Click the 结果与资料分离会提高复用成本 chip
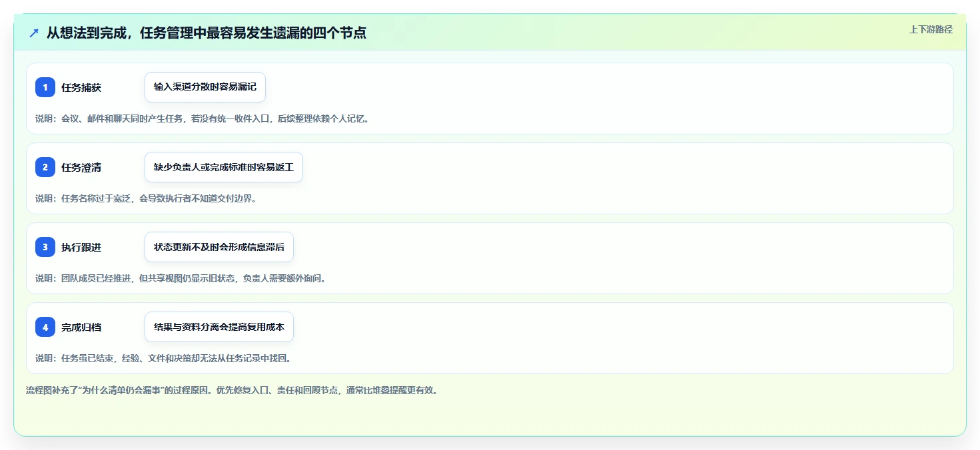This screenshot has height=450, width=980. (219, 327)
